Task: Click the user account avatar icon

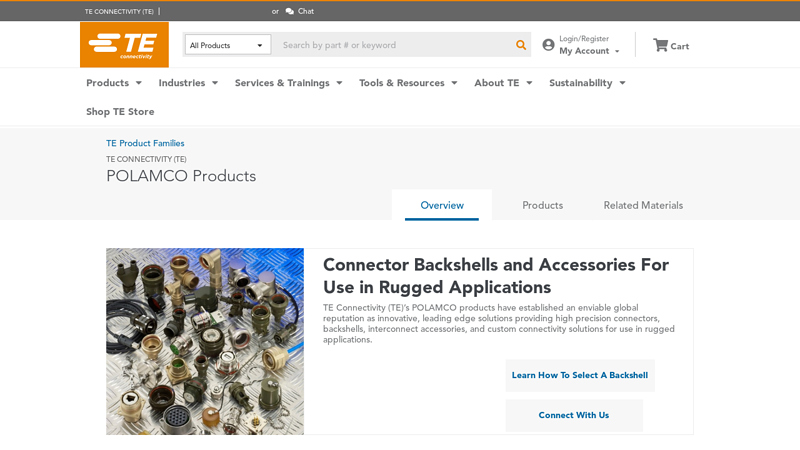Action: point(548,45)
